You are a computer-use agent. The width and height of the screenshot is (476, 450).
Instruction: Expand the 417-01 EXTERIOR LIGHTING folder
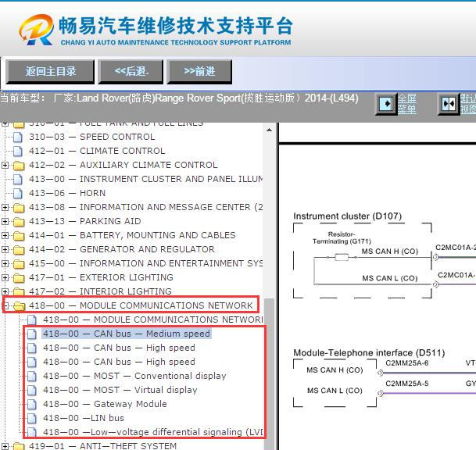(x=5, y=277)
